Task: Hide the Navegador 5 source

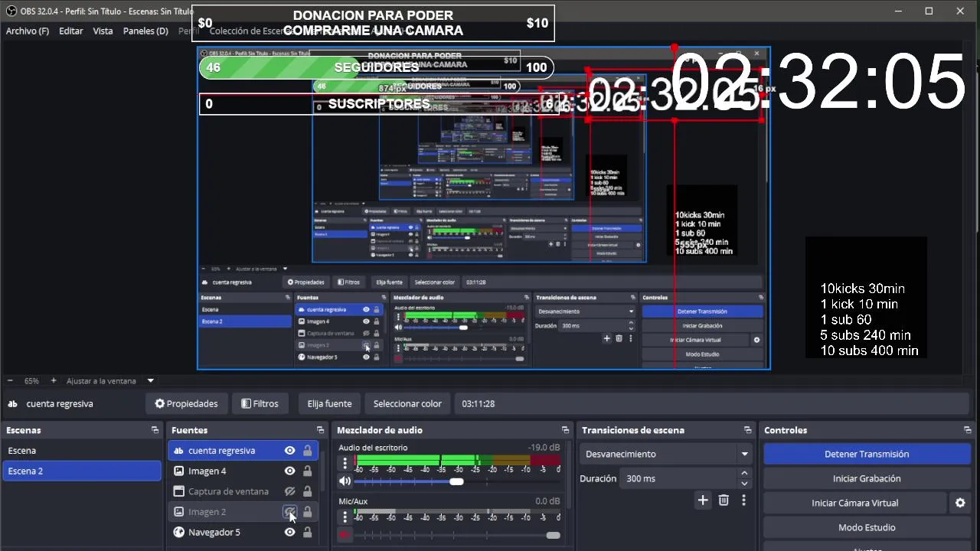Action: pos(289,532)
